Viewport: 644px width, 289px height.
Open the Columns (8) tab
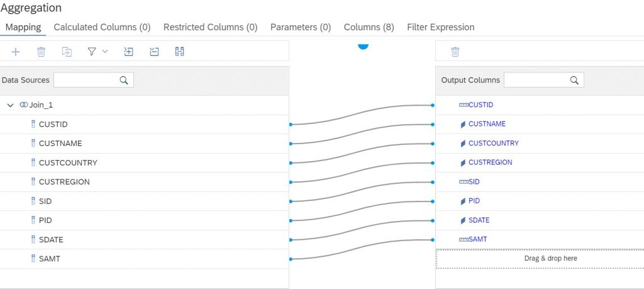(369, 27)
